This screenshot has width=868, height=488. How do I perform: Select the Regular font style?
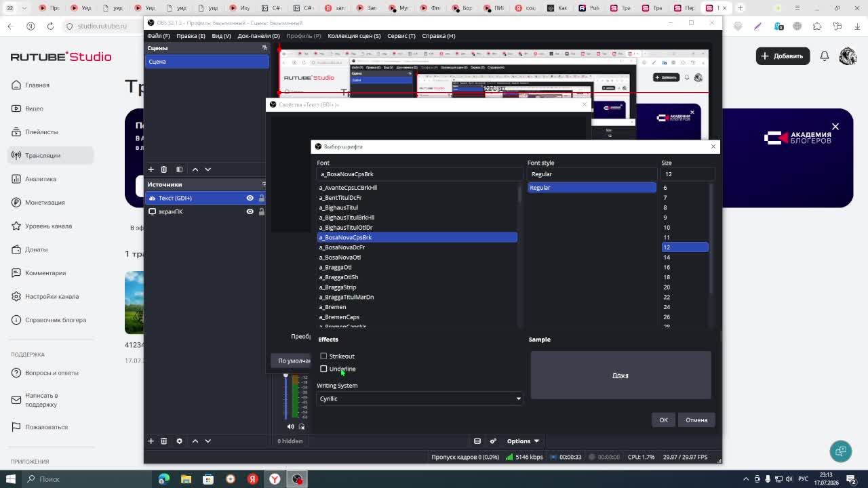[x=592, y=188]
